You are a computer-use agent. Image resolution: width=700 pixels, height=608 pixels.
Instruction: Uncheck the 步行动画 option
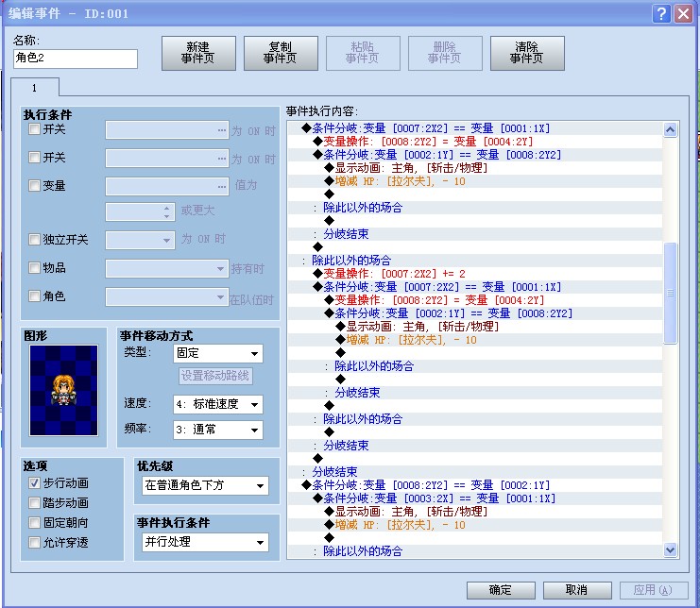click(x=34, y=482)
